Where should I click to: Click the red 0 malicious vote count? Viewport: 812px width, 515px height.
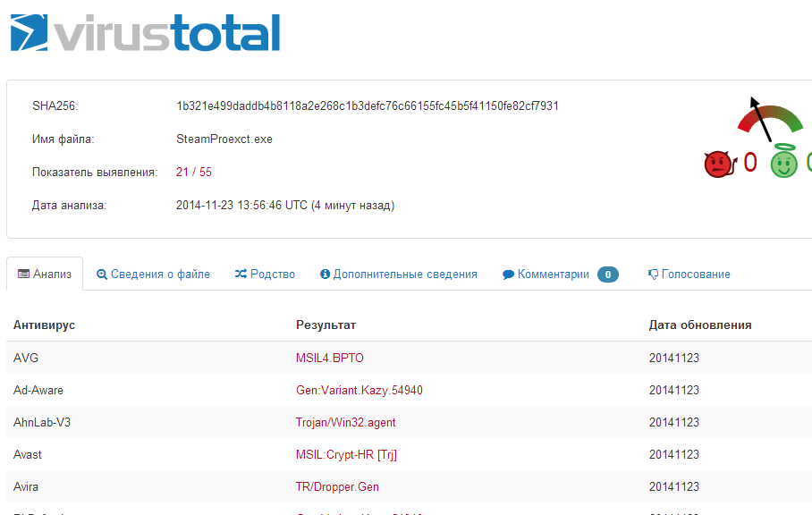coord(750,163)
